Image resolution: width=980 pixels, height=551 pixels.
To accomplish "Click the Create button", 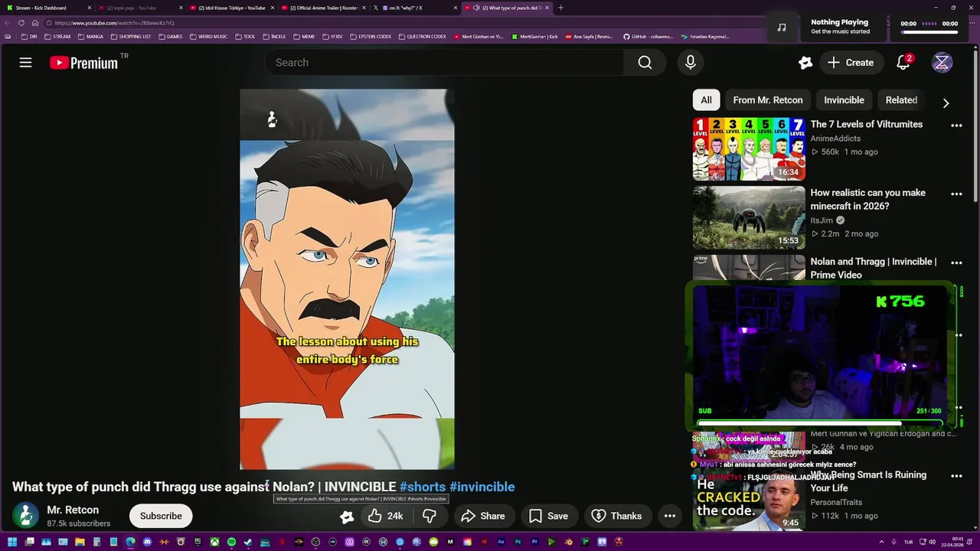I will (x=850, y=63).
